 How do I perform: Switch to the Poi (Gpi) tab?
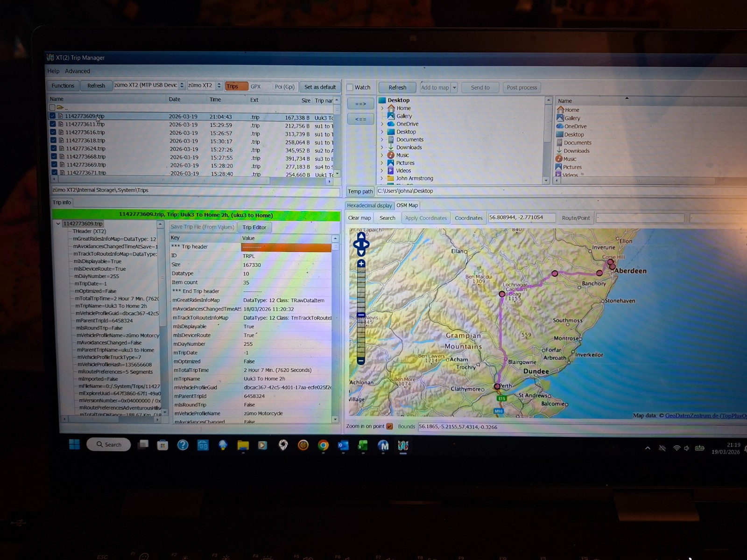(284, 87)
